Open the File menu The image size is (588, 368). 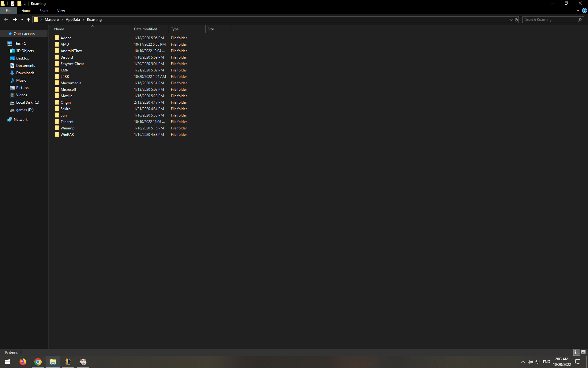click(x=9, y=11)
